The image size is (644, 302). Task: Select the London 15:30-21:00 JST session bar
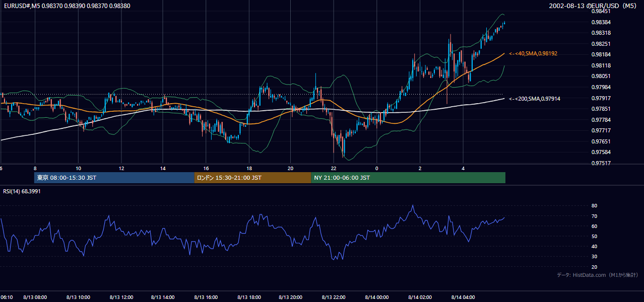click(x=252, y=178)
